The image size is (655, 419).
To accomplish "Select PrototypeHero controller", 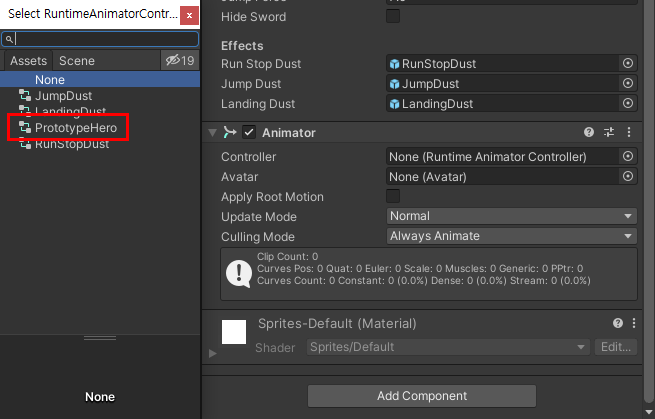I will (100, 127).
